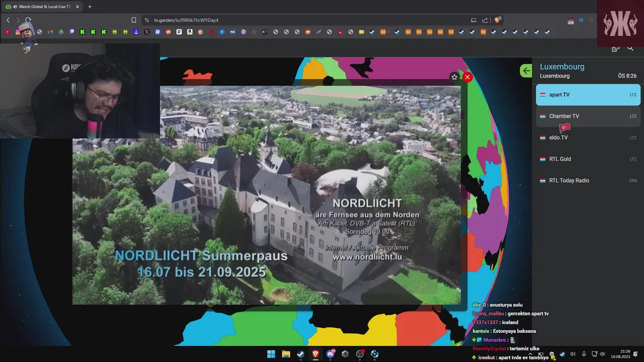Viewport: 644px width, 362px height.
Task: Favorite the channel with the star icon
Action: click(454, 77)
